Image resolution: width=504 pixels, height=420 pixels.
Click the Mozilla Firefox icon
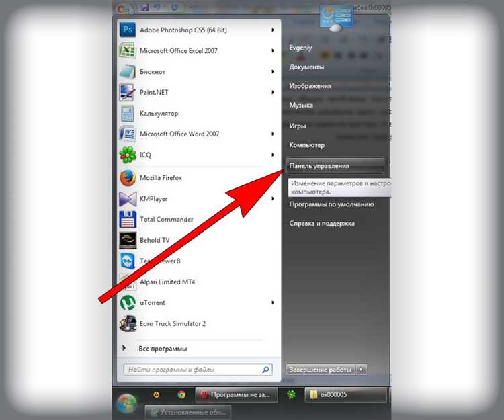tap(128, 178)
